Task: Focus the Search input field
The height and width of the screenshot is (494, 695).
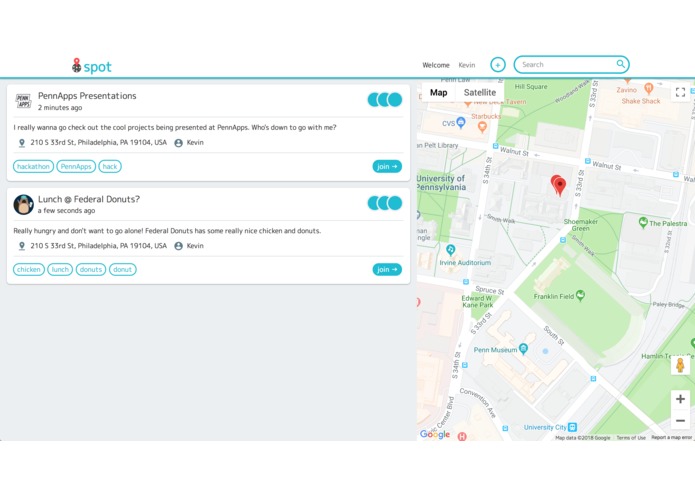Action: 571,65
